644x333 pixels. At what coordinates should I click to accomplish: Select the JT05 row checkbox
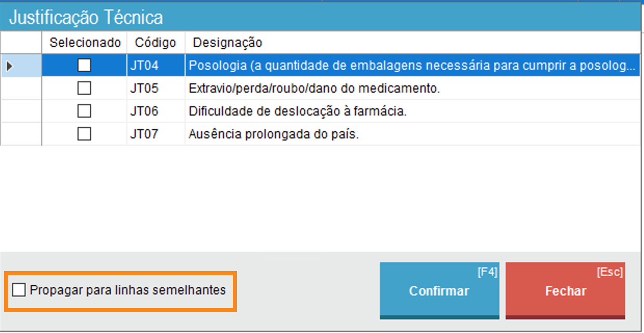84,88
